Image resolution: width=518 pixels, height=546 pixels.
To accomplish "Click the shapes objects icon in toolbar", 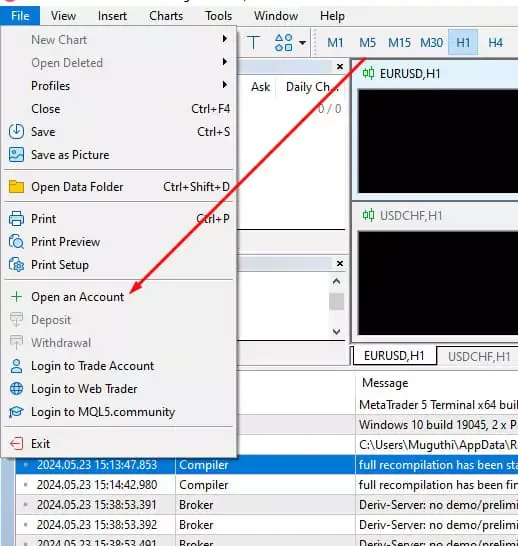I will point(283,43).
